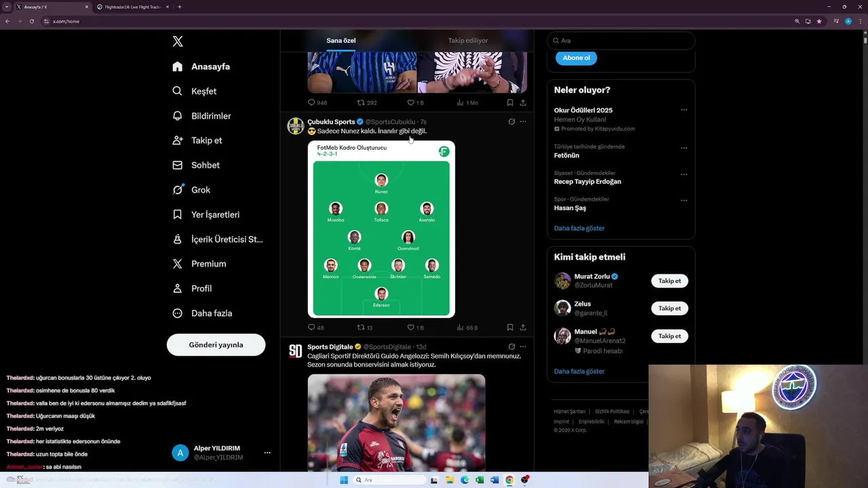Bookmark the top post above Çubuklu Sports
The image size is (868, 488).
pos(510,102)
